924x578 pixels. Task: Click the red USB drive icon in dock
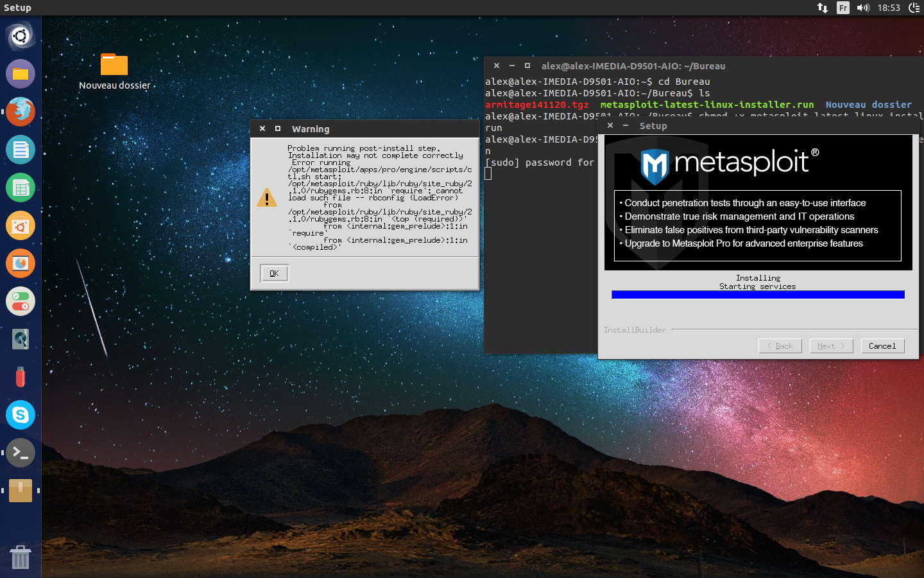[21, 377]
